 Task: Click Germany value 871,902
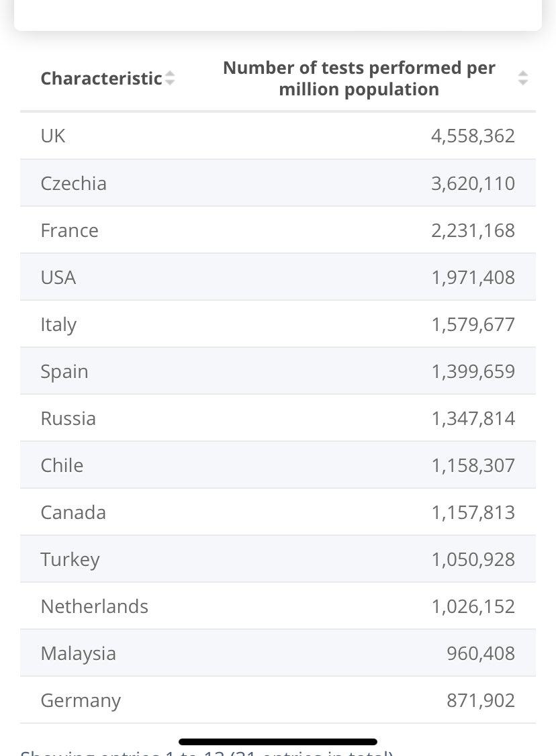pyautogui.click(x=481, y=700)
